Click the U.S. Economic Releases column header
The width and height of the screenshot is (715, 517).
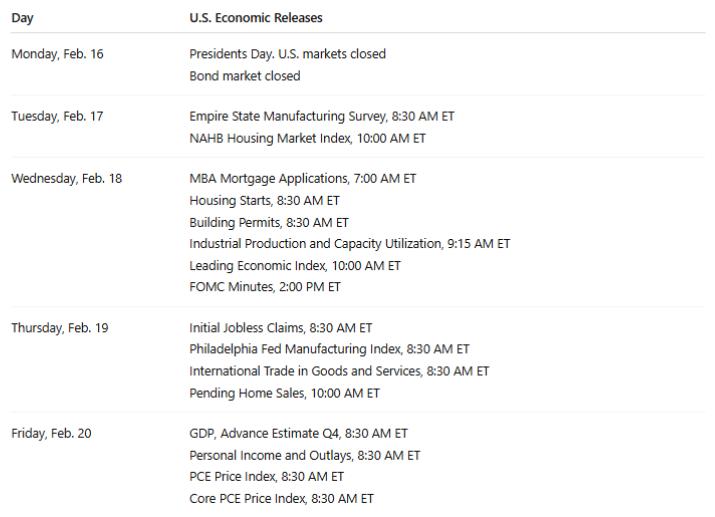coord(255,18)
